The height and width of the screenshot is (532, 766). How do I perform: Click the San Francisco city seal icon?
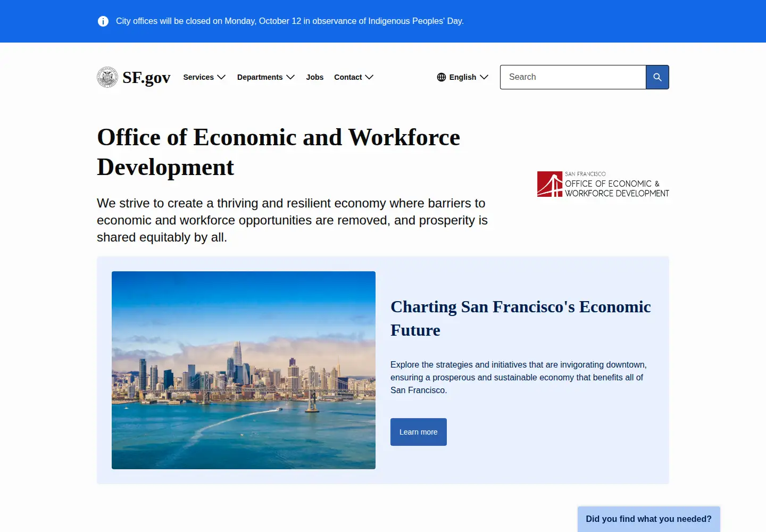coord(107,77)
